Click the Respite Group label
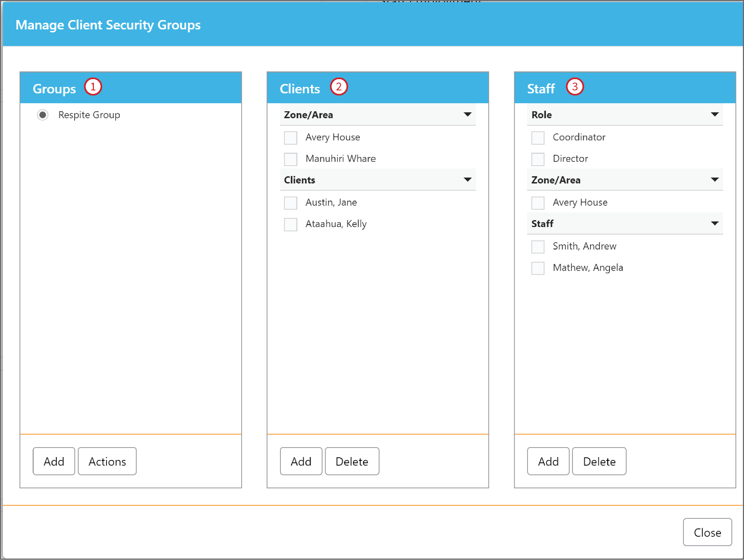 tap(89, 115)
